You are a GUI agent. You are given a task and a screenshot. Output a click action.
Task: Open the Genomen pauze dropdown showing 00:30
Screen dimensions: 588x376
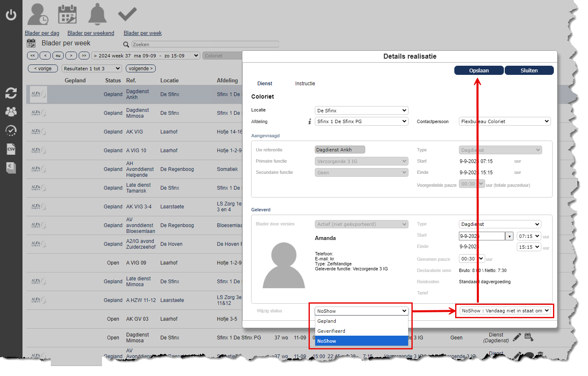click(x=472, y=259)
